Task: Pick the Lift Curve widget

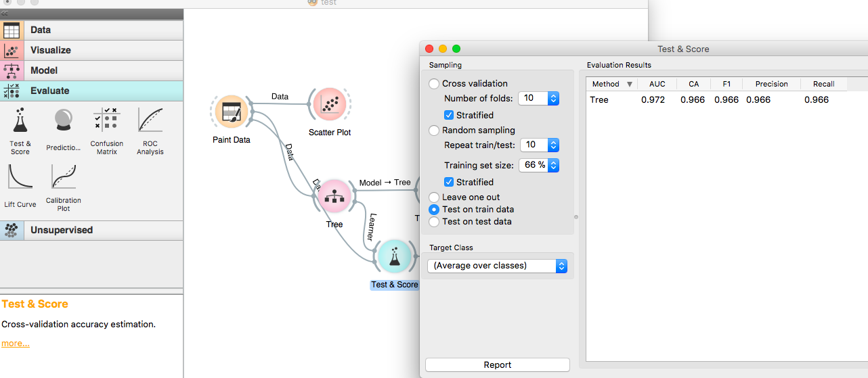Action: point(20,185)
